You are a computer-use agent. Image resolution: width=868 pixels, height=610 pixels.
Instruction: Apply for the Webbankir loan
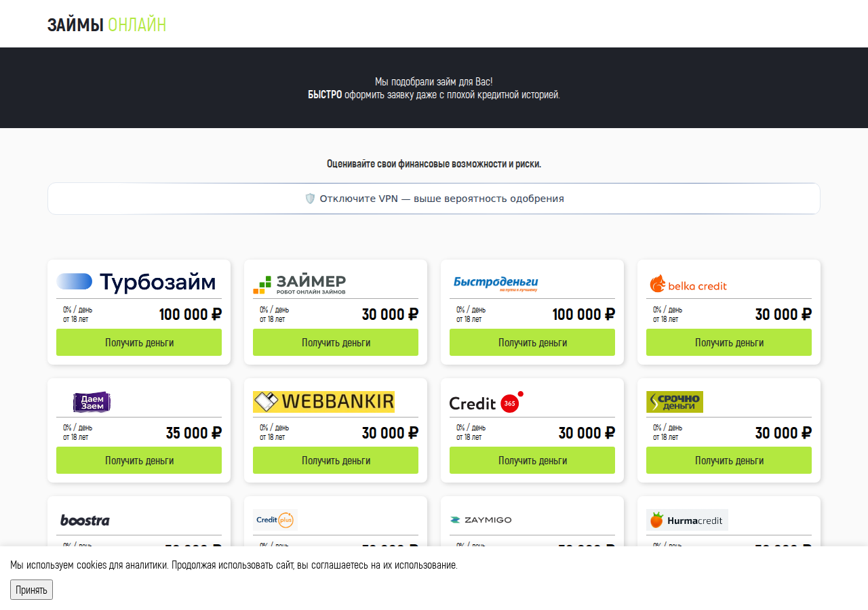click(x=336, y=460)
